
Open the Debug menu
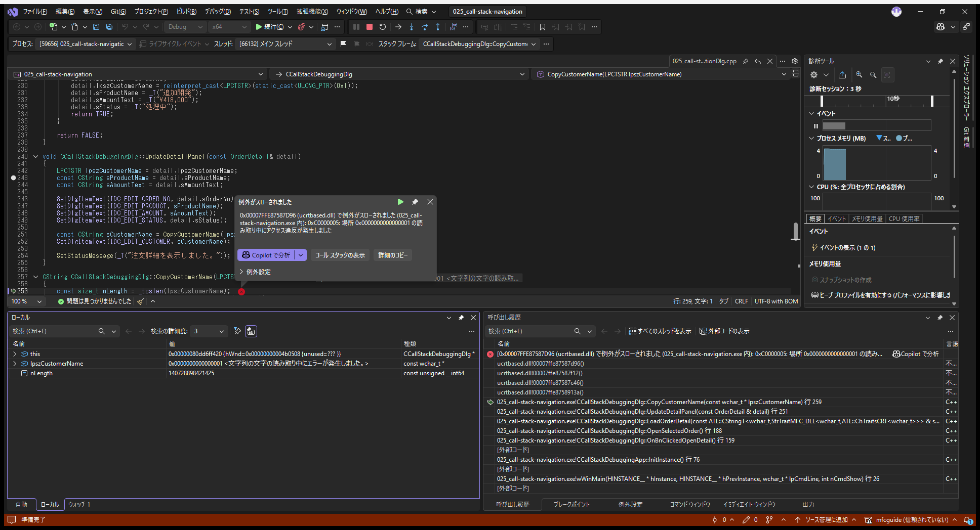218,12
